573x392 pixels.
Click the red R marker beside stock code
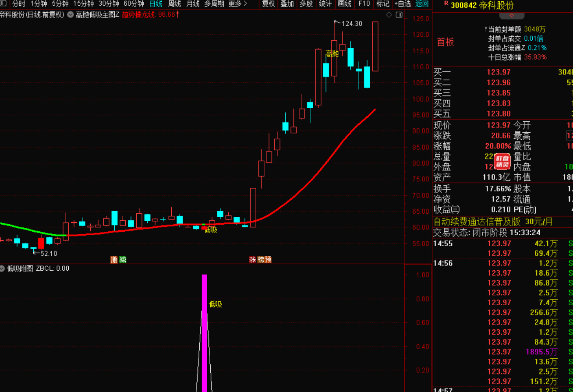pos(446,4)
